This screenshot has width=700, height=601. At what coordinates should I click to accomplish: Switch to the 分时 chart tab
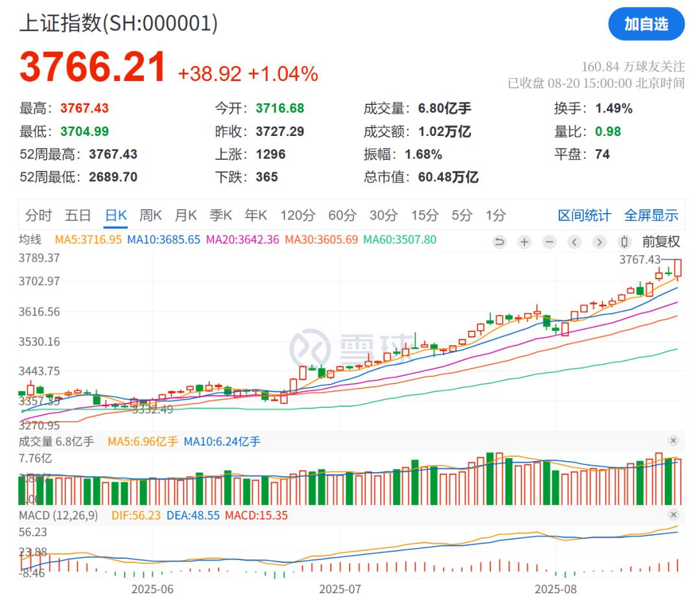click(38, 216)
